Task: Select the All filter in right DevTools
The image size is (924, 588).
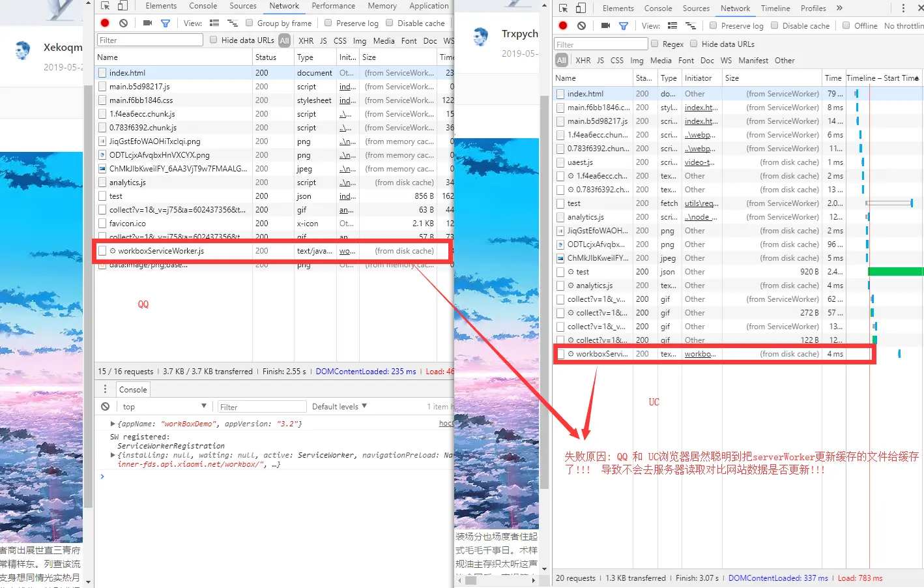Action: point(562,61)
